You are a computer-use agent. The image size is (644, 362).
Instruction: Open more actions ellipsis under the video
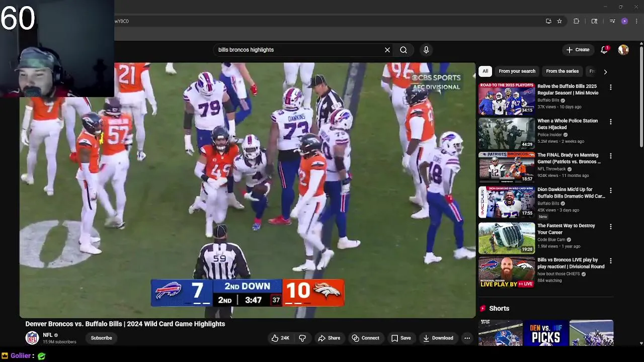[x=467, y=338]
